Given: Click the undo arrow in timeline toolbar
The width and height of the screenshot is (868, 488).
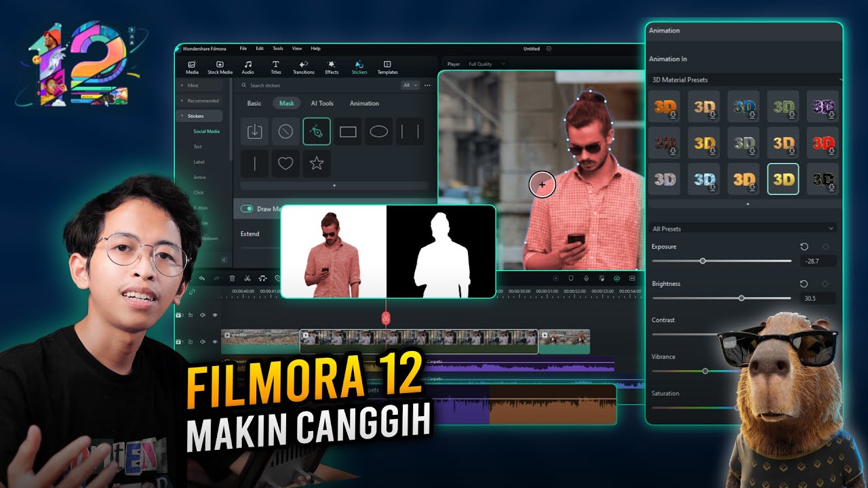Looking at the screenshot, I should coord(201,278).
